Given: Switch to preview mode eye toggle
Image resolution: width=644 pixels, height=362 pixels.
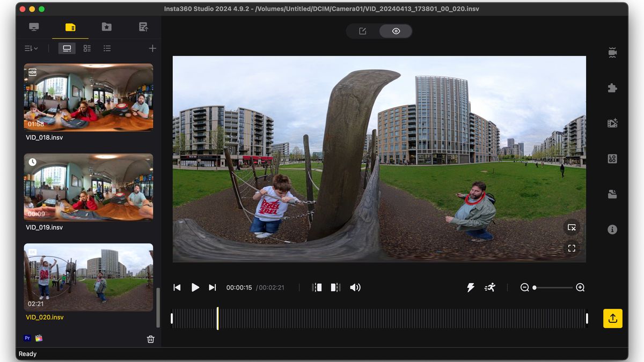Looking at the screenshot, I should click(x=396, y=31).
